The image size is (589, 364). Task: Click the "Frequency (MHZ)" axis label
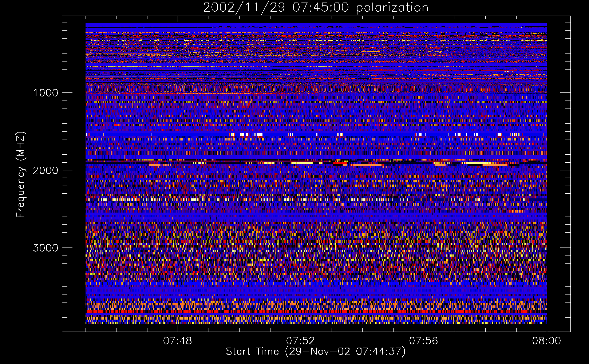tap(21, 175)
